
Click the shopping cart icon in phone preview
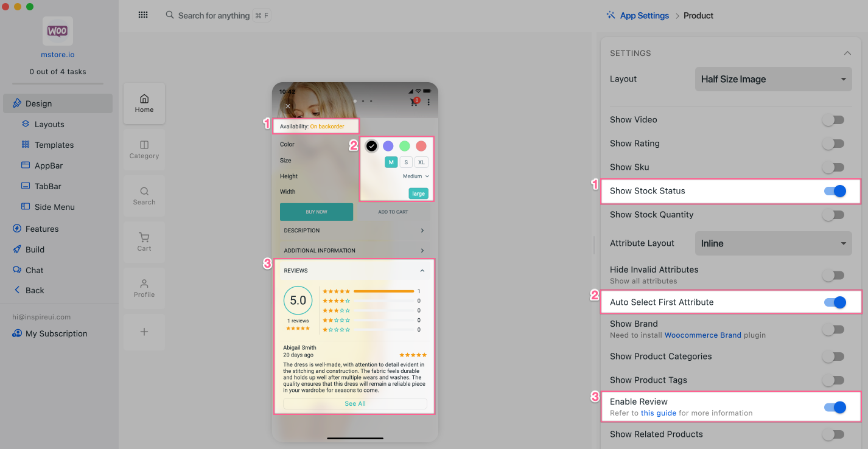point(415,102)
